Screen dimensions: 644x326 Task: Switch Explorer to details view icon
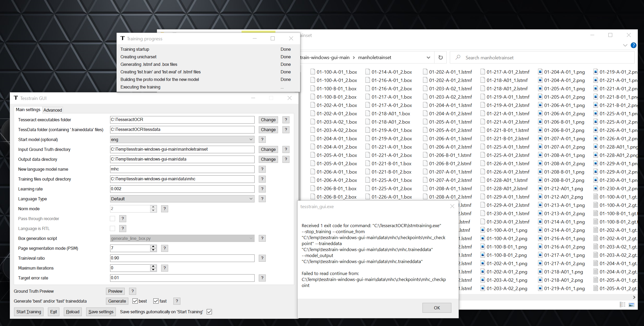(623, 305)
